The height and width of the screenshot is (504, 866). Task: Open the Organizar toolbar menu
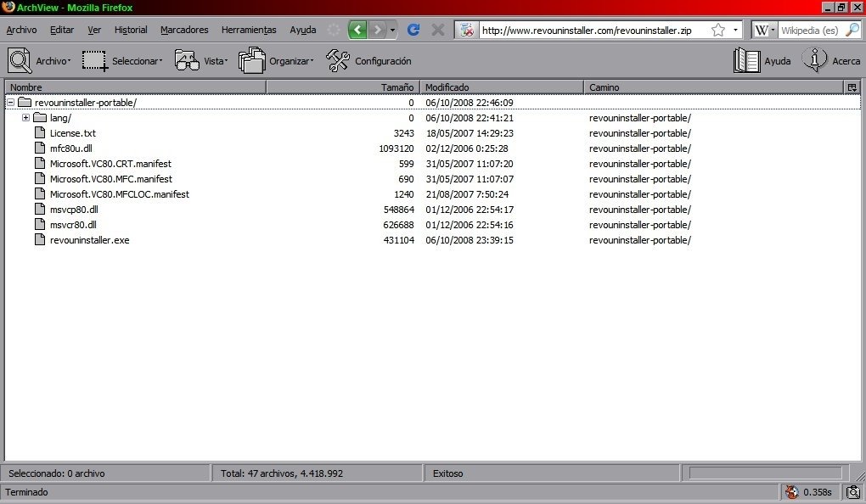[x=276, y=61]
